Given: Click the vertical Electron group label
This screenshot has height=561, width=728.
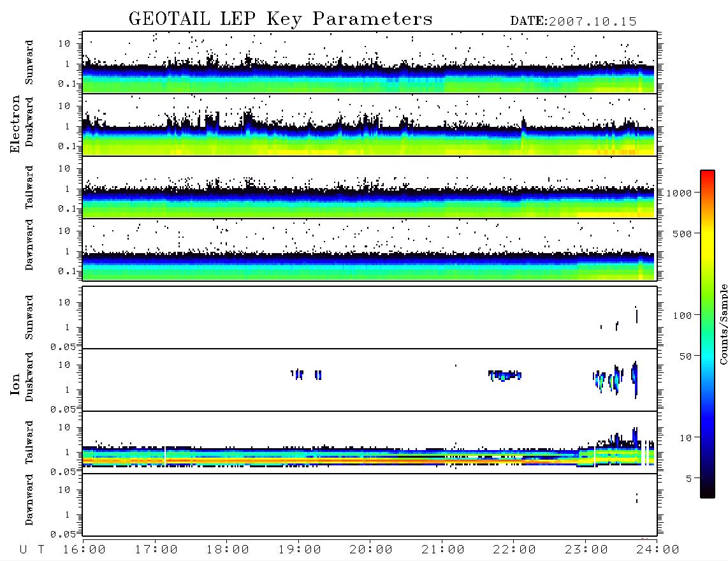Looking at the screenshot, I should (15, 124).
